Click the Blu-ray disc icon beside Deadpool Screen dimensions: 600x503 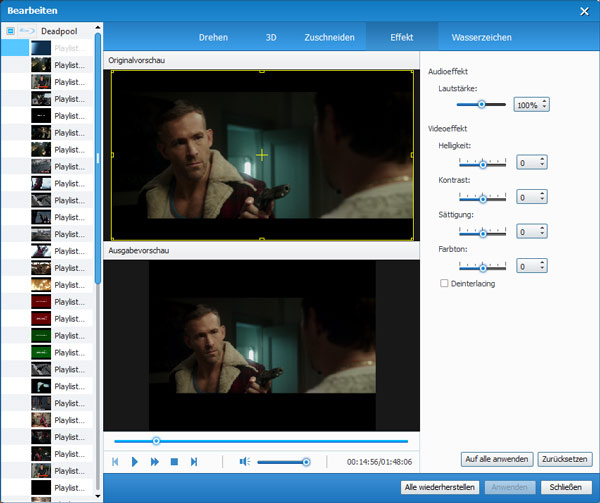27,31
